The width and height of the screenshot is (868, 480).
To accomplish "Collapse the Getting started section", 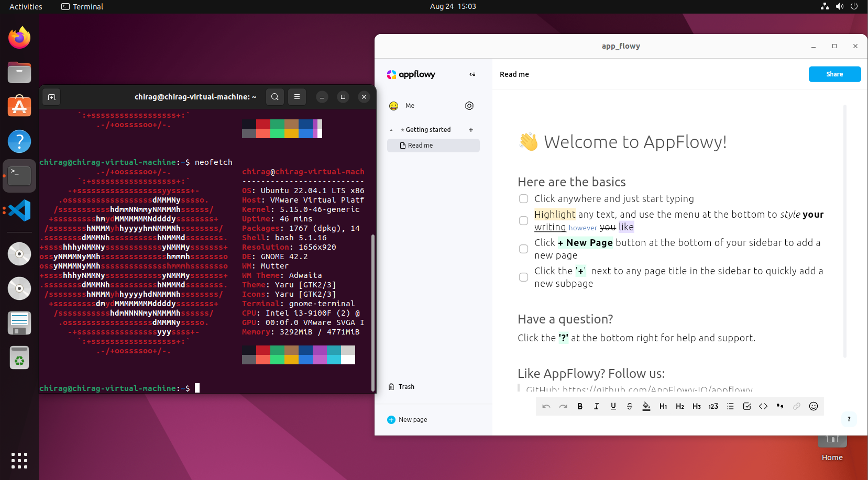I will click(x=391, y=129).
